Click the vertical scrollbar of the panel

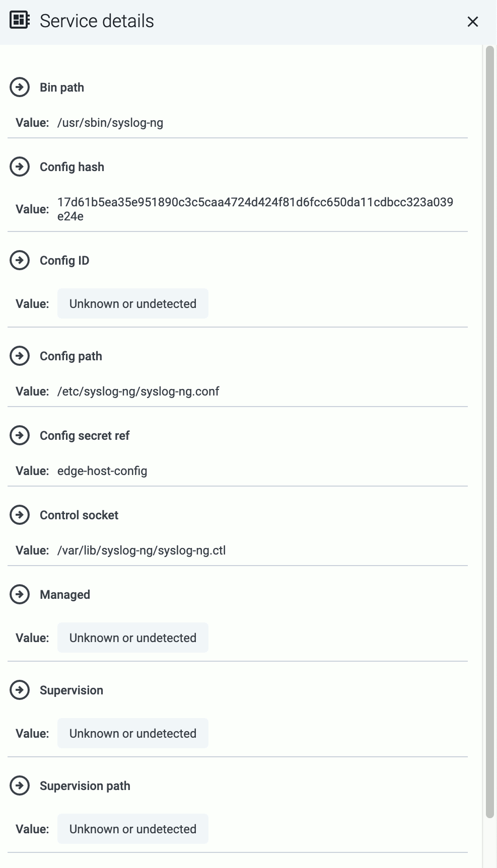(489, 432)
